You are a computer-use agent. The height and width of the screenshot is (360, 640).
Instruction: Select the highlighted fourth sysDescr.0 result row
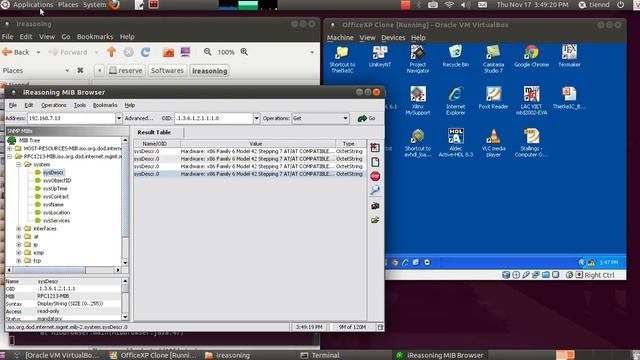click(x=249, y=174)
